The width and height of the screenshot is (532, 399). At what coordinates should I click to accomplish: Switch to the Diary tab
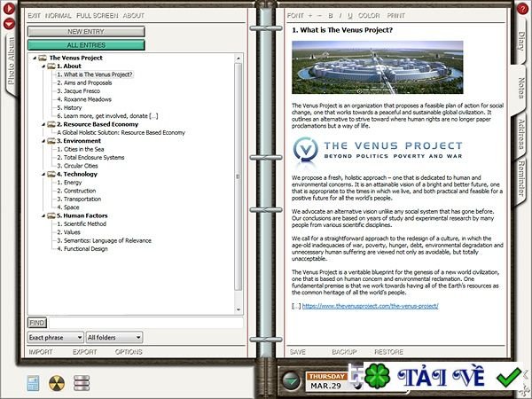[522, 42]
